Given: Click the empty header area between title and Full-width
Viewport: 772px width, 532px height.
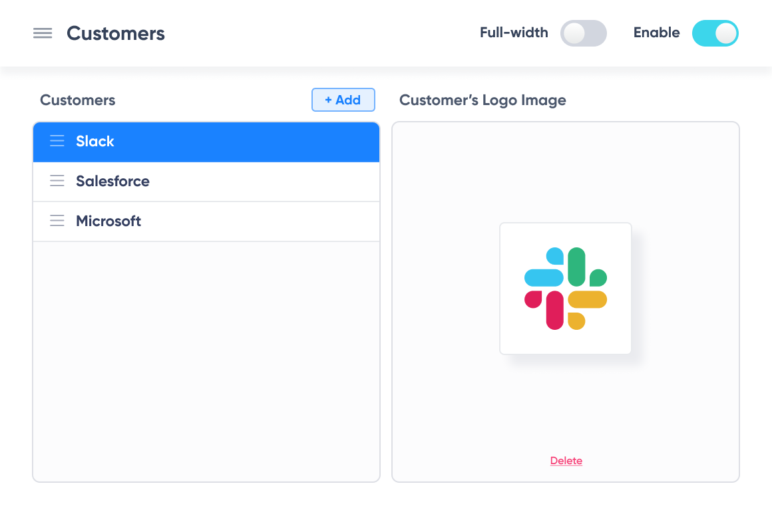Looking at the screenshot, I should click(x=319, y=33).
